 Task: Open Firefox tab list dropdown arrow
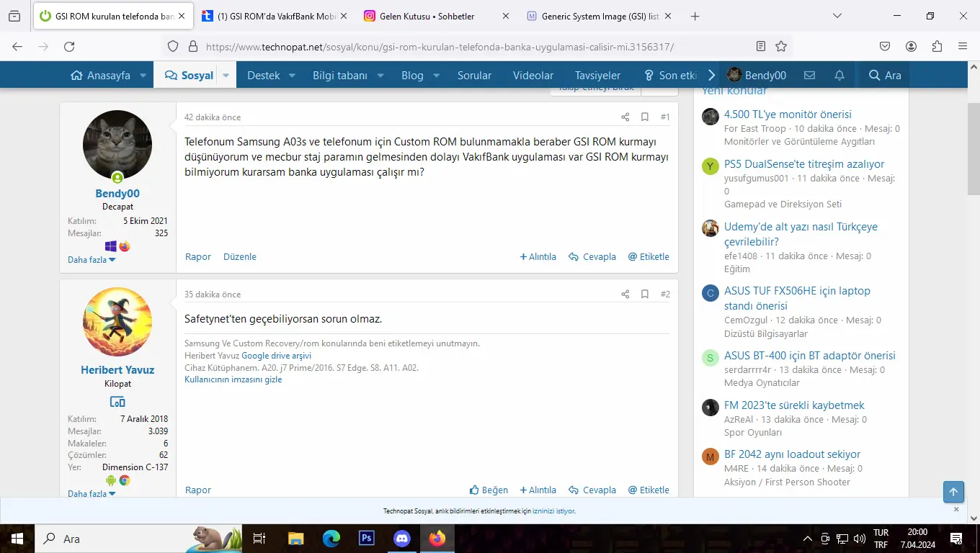pyautogui.click(x=837, y=16)
